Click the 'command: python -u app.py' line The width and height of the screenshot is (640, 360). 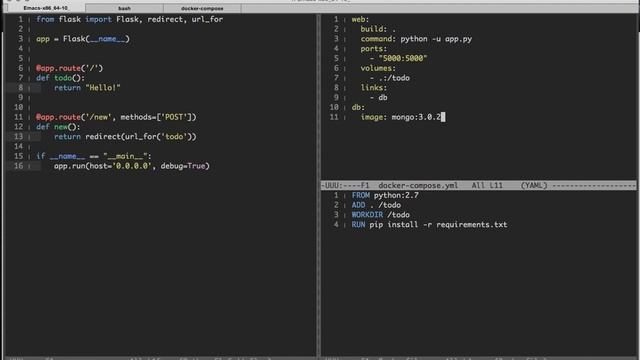[x=416, y=39]
